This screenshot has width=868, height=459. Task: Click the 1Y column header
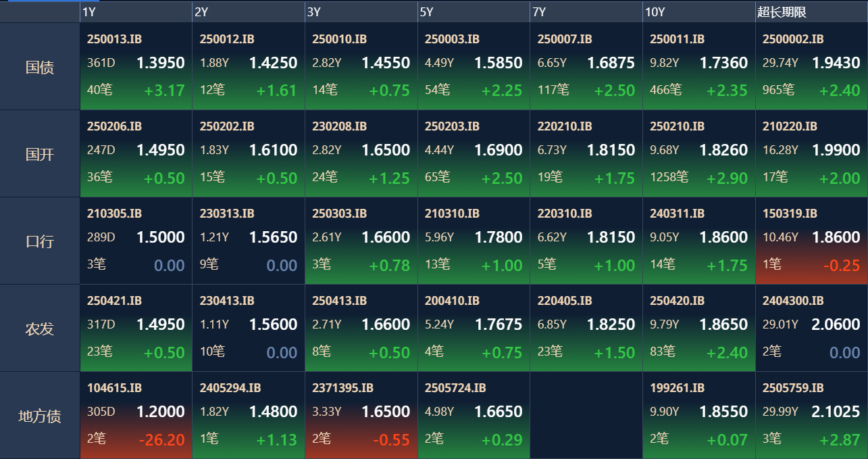[136, 12]
